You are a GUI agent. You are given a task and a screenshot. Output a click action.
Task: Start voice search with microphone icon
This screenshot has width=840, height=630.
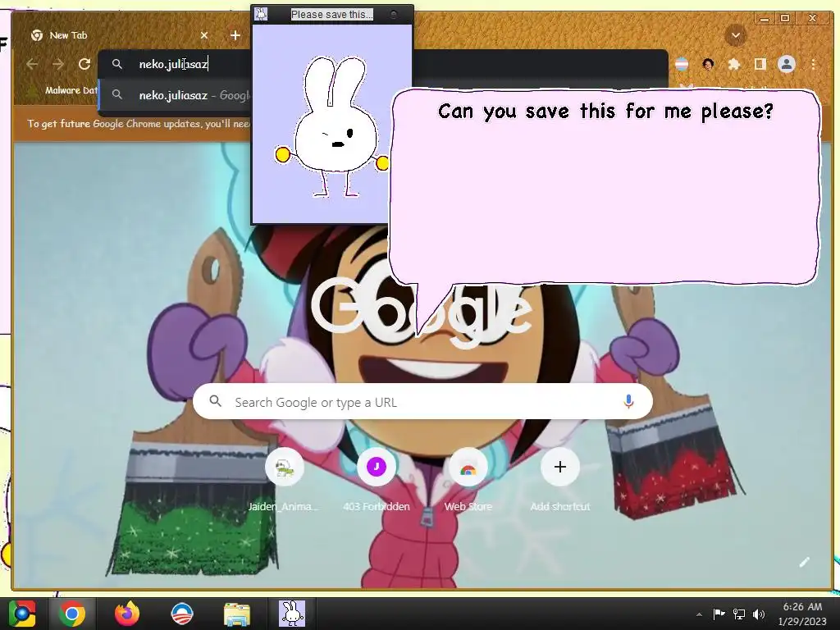[x=628, y=402]
